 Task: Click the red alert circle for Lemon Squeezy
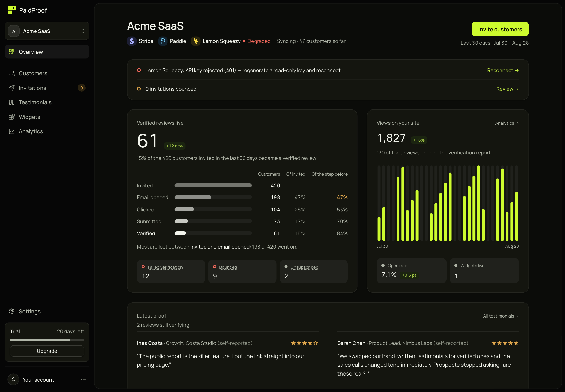[139, 70]
